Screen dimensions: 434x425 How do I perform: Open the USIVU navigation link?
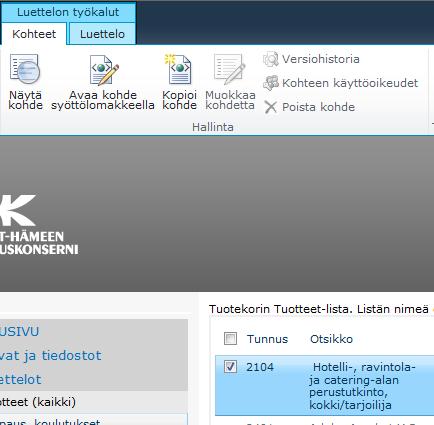(19, 331)
